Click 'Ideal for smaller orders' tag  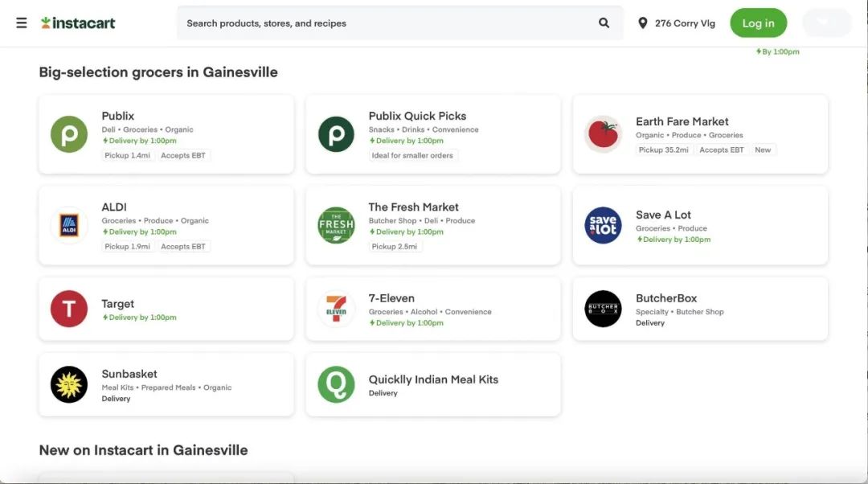(412, 156)
